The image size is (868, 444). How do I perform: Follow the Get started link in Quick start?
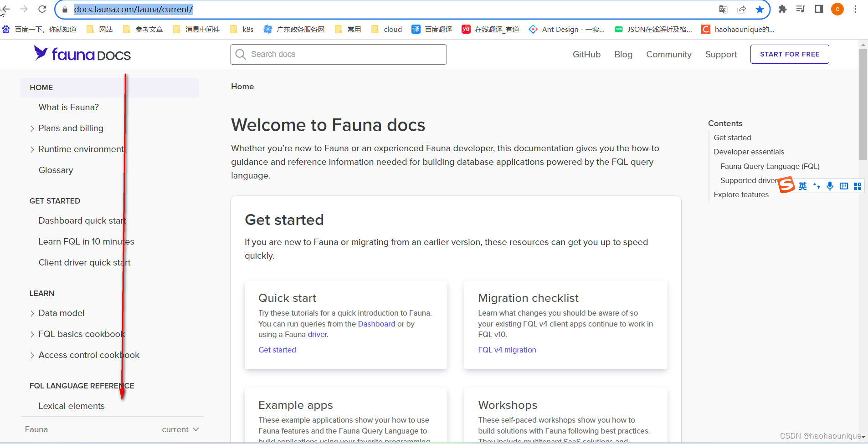[x=277, y=350]
